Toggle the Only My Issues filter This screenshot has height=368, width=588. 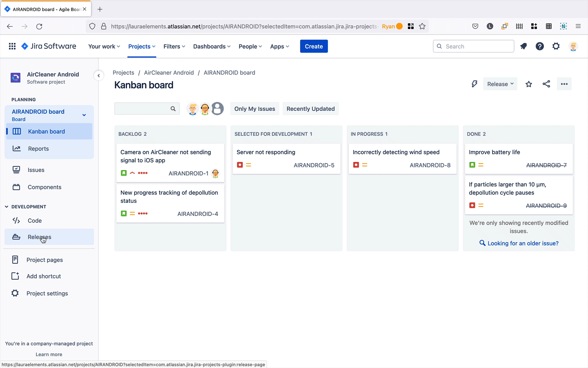[x=254, y=108]
